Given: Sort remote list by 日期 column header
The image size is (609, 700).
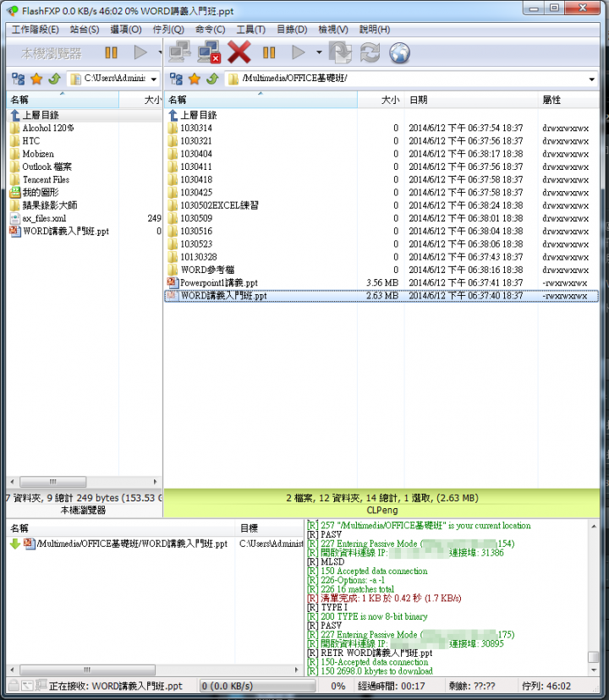Looking at the screenshot, I should (471, 100).
